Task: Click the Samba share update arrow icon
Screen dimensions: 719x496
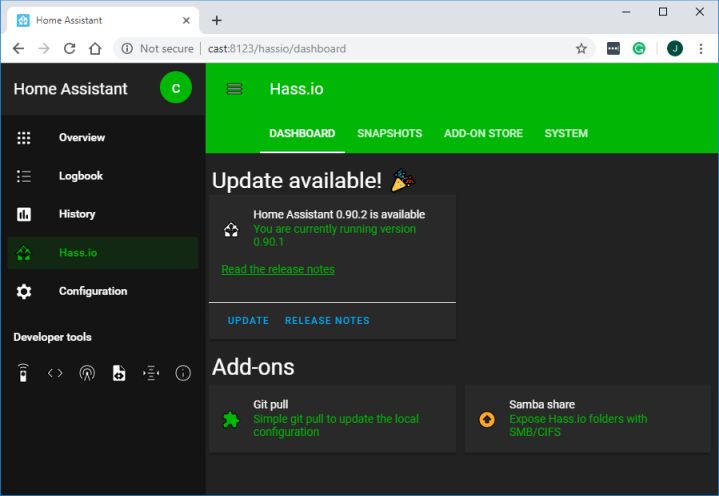Action: (x=487, y=419)
